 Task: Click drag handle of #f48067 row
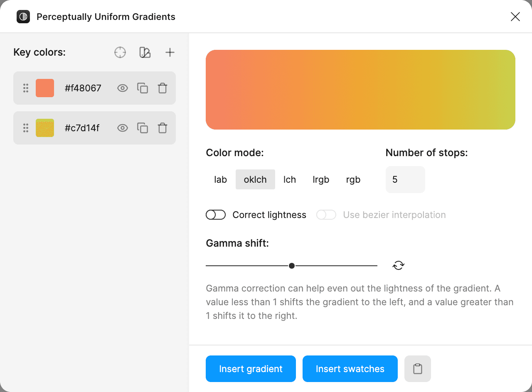coord(26,88)
